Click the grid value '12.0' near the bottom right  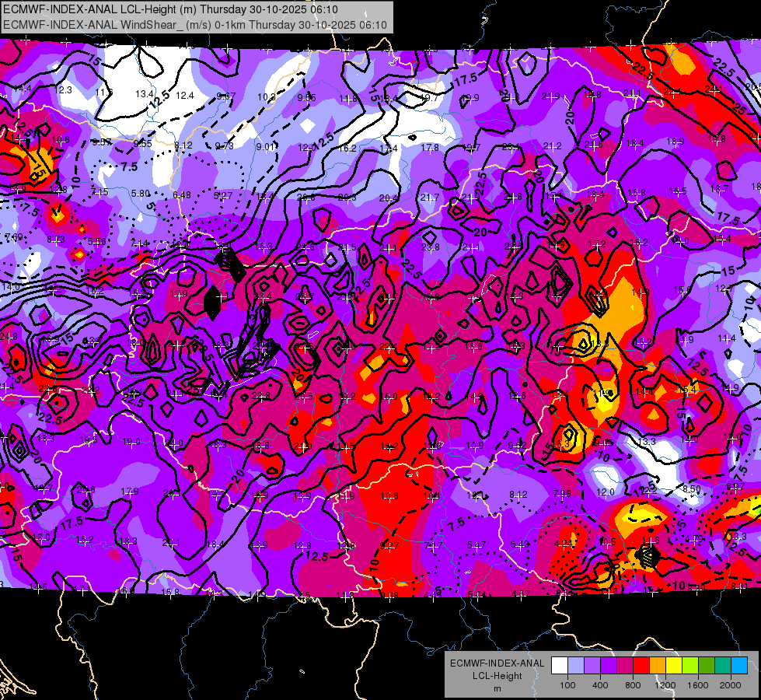[606, 492]
